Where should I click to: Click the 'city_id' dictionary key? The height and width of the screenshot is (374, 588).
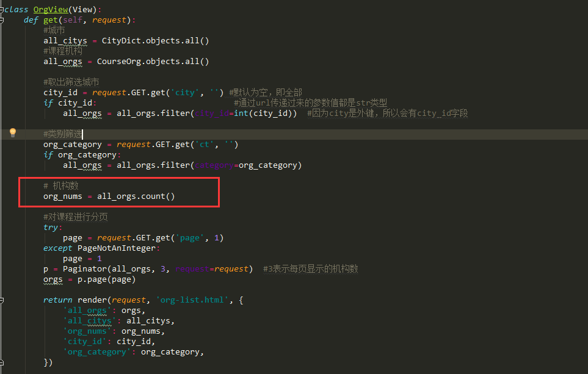point(85,342)
